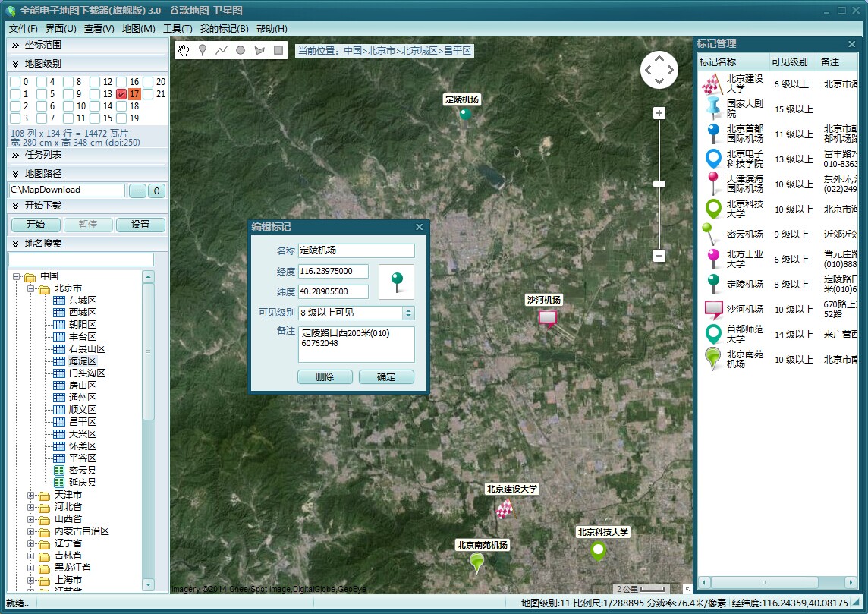Select 海淀区 in the place tree
This screenshot has width=868, height=614.
click(82, 361)
